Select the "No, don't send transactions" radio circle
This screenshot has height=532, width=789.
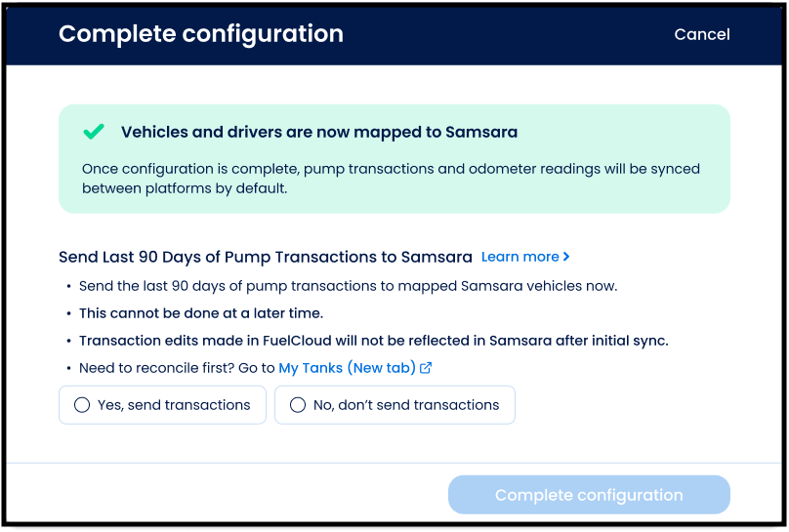(x=298, y=405)
